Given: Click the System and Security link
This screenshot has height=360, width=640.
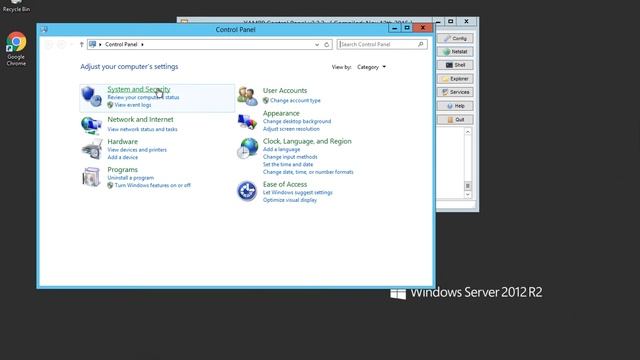Looking at the screenshot, I should [x=139, y=89].
